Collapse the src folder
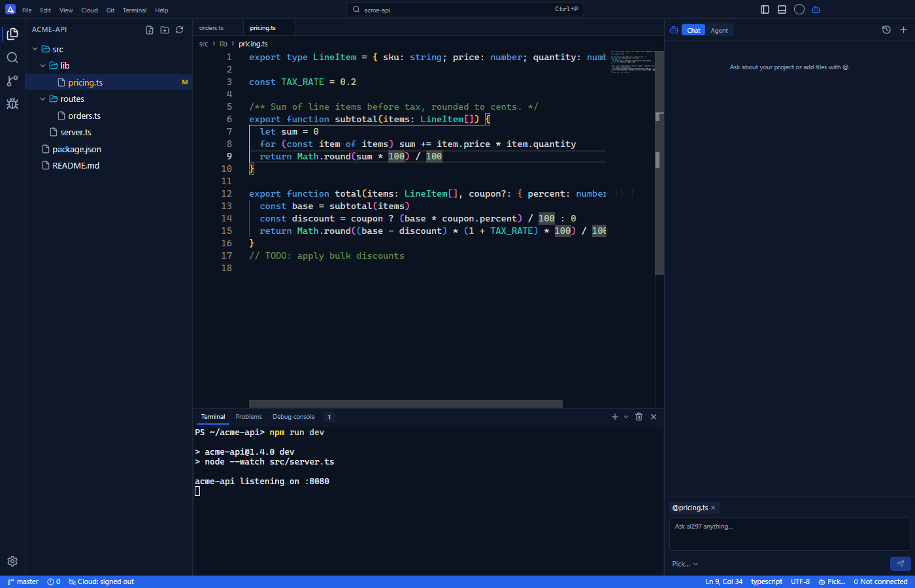The width and height of the screenshot is (915, 588). pyautogui.click(x=35, y=49)
